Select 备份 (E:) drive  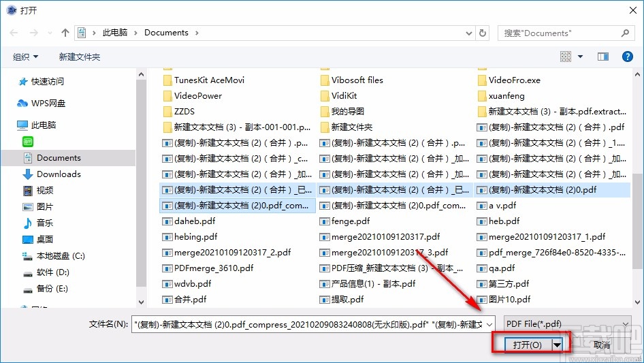pyautogui.click(x=45, y=289)
